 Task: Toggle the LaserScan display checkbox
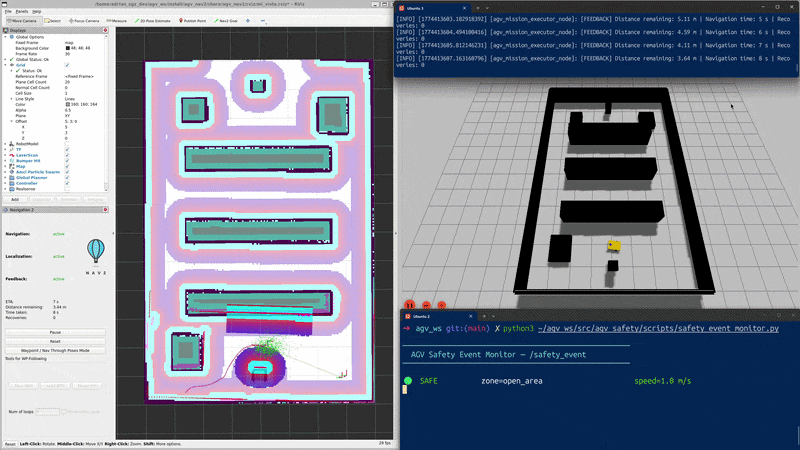tap(67, 155)
